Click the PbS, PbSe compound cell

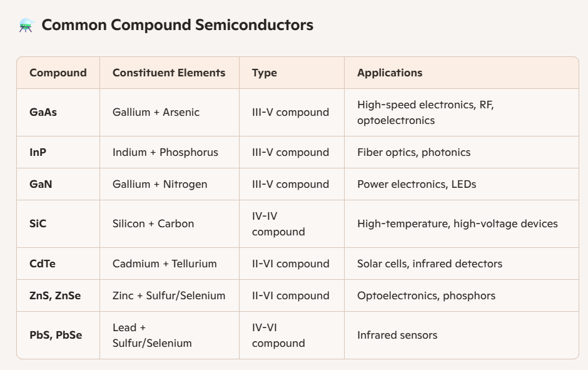56,335
